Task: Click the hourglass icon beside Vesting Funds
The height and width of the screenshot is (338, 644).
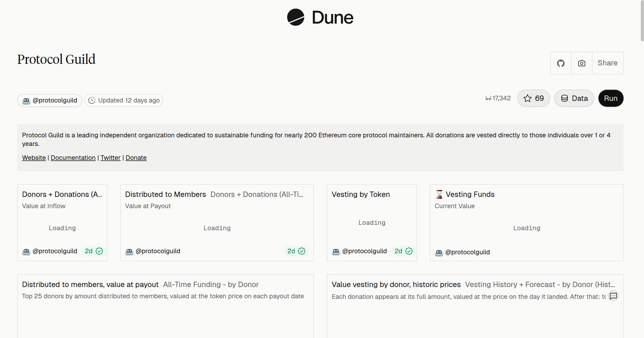Action: tap(439, 194)
